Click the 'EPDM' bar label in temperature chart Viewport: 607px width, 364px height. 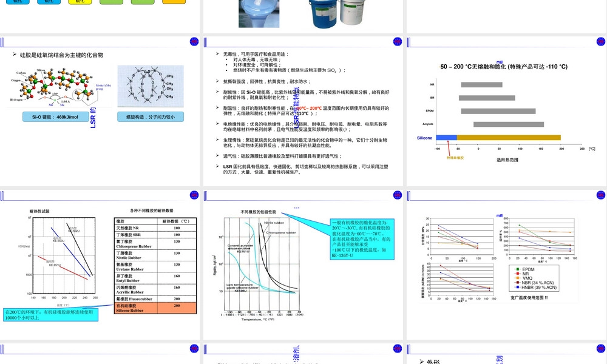pyautogui.click(x=430, y=111)
